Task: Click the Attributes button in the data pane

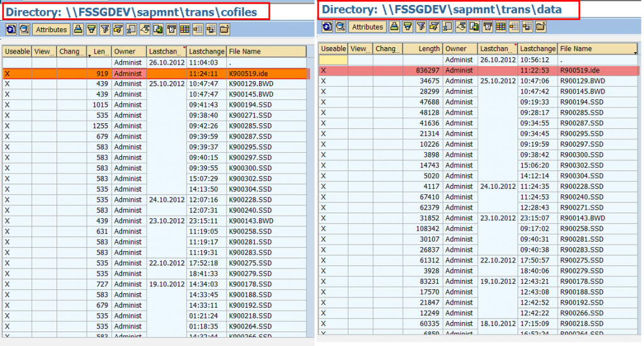Action: click(x=367, y=26)
